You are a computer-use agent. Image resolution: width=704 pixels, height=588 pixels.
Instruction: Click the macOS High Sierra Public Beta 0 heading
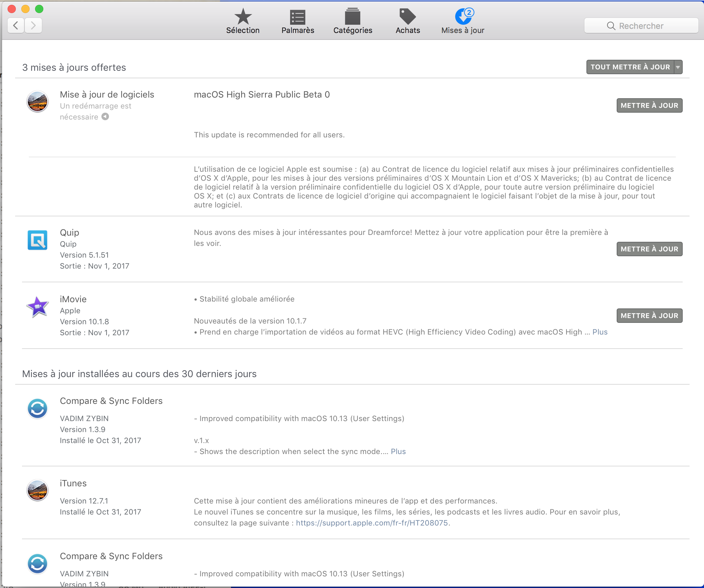tap(262, 94)
